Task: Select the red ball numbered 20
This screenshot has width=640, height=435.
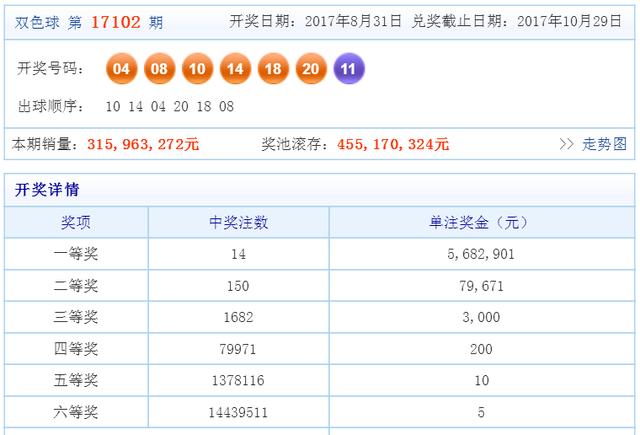Action: (x=310, y=69)
